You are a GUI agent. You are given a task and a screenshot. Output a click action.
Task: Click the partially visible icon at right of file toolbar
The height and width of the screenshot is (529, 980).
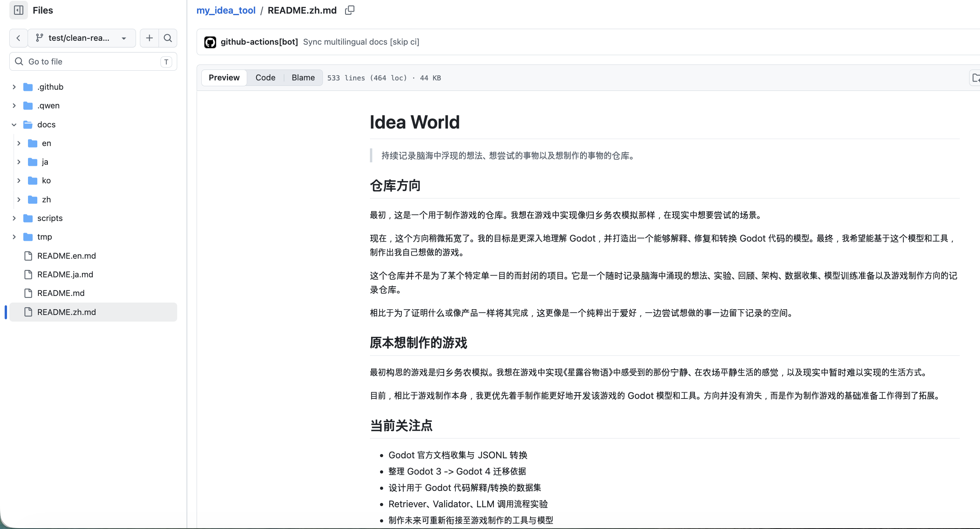pos(975,78)
